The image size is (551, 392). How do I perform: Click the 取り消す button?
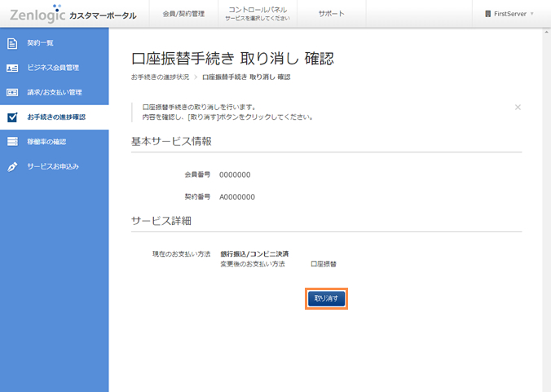pos(326,298)
